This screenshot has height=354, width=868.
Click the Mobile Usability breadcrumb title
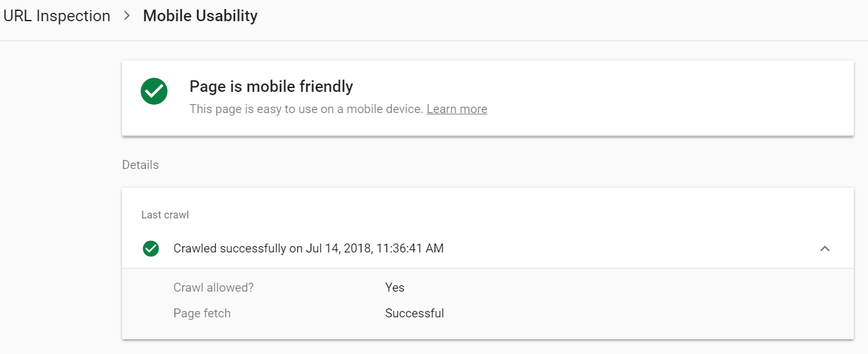tap(200, 16)
